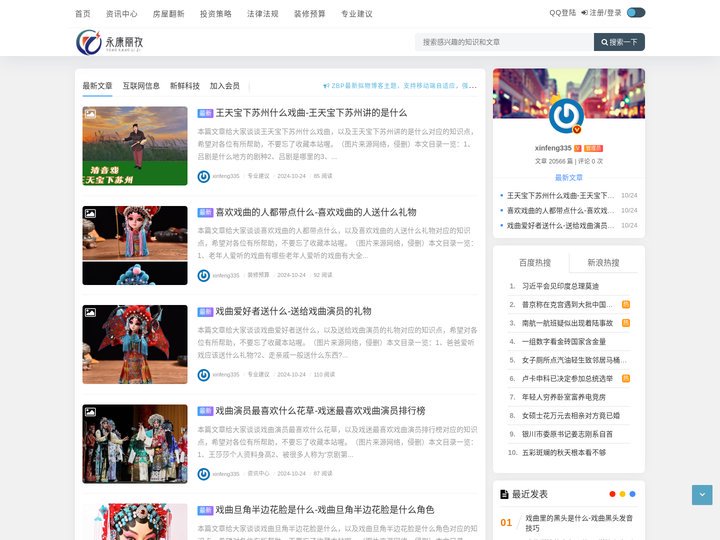Open hot search 卢卡申科已决定参加总统选举
720x540 pixels.
(567, 379)
